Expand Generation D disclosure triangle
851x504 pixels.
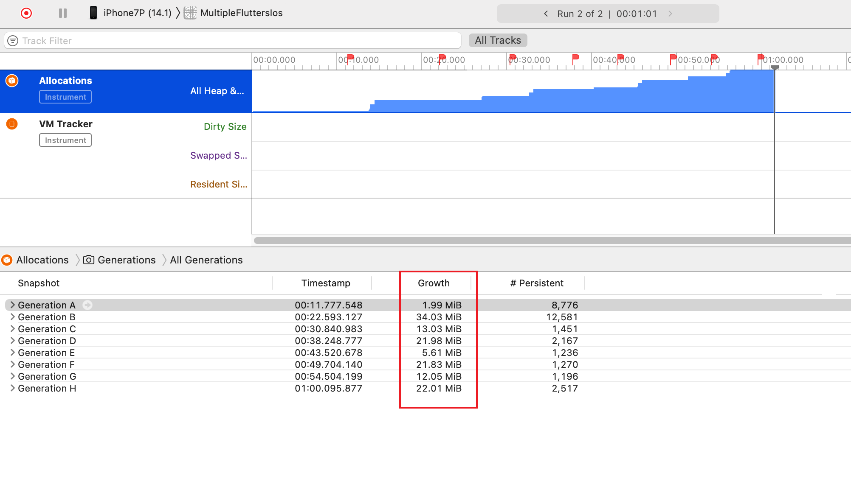point(12,341)
